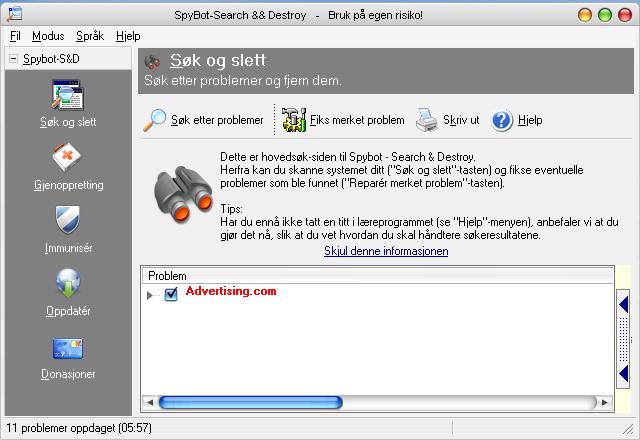Click Søk etter problemer button text

click(x=217, y=120)
